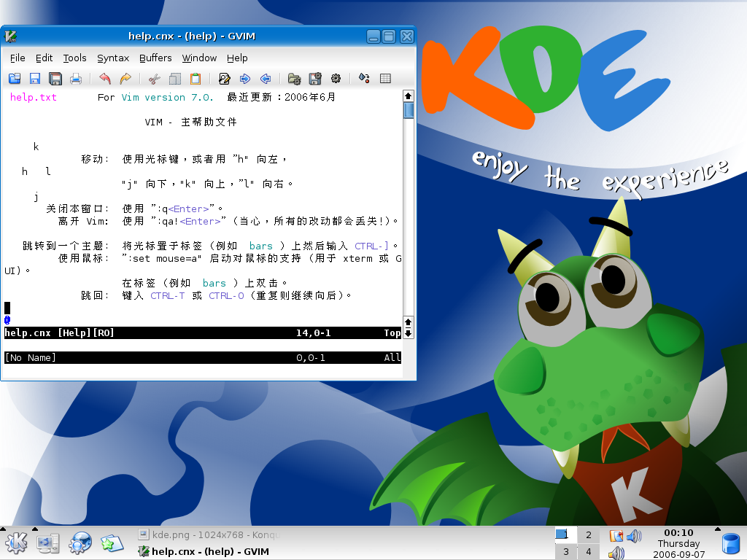Click the help window's scrollbar thumb

409,111
